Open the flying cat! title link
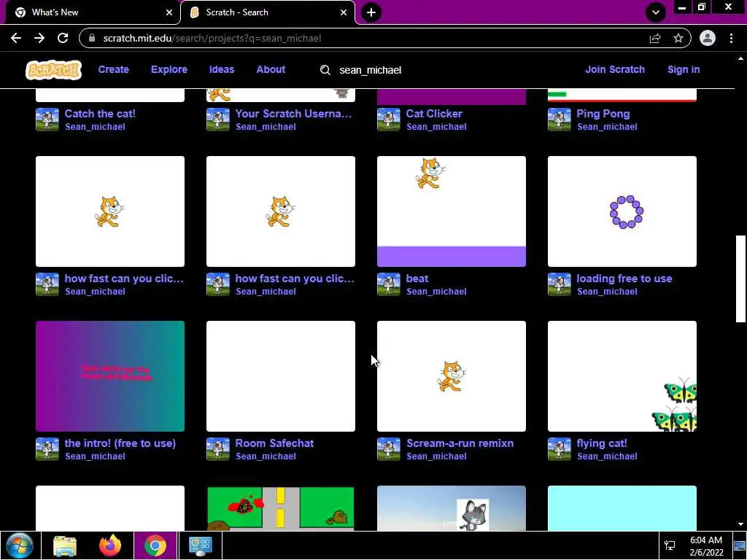Image resolution: width=747 pixels, height=560 pixels. (x=602, y=443)
